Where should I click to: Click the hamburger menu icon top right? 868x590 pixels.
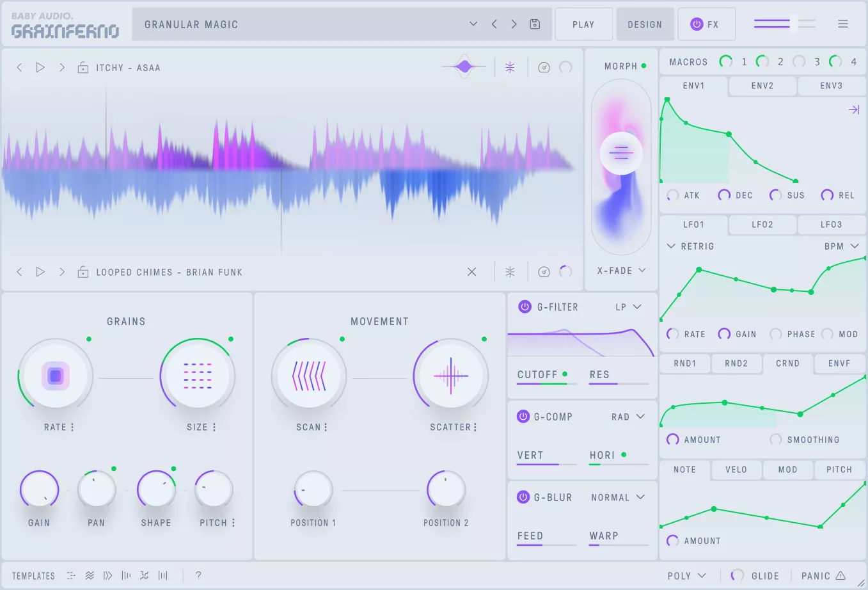click(x=843, y=24)
